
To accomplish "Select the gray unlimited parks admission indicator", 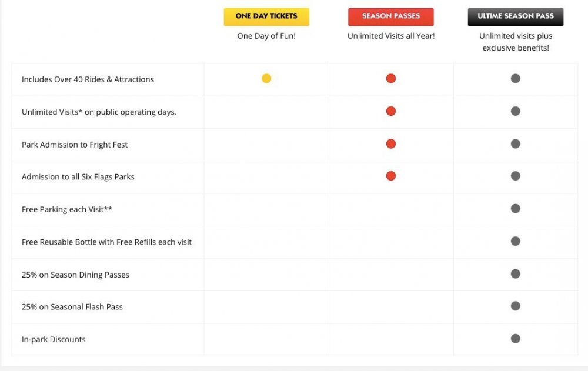I will (x=515, y=175).
